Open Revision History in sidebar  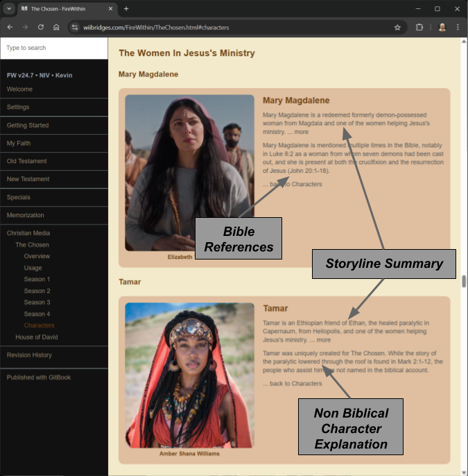[29, 355]
